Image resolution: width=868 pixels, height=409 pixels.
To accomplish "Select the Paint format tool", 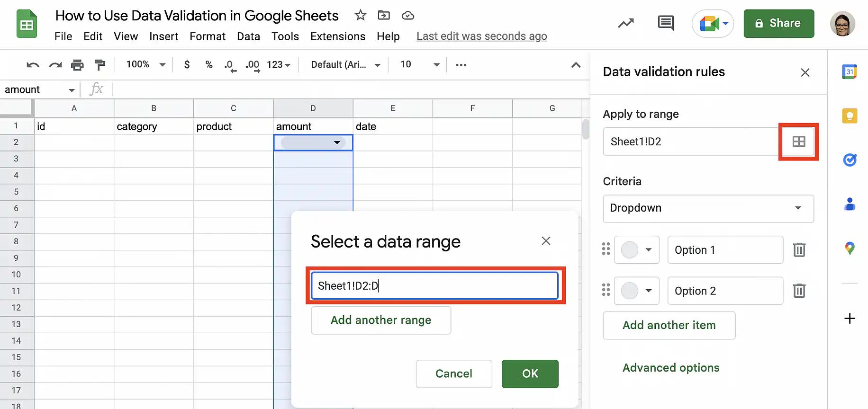I will pyautogui.click(x=99, y=65).
